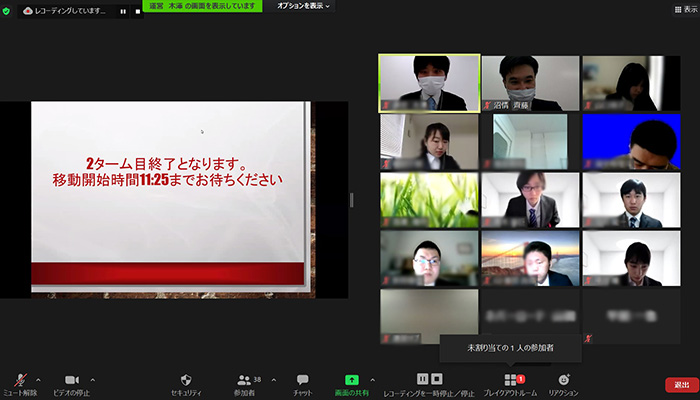The image size is (700, 400).
Task: Expand video options arrow next to ビデオの停止
Action: (92, 379)
